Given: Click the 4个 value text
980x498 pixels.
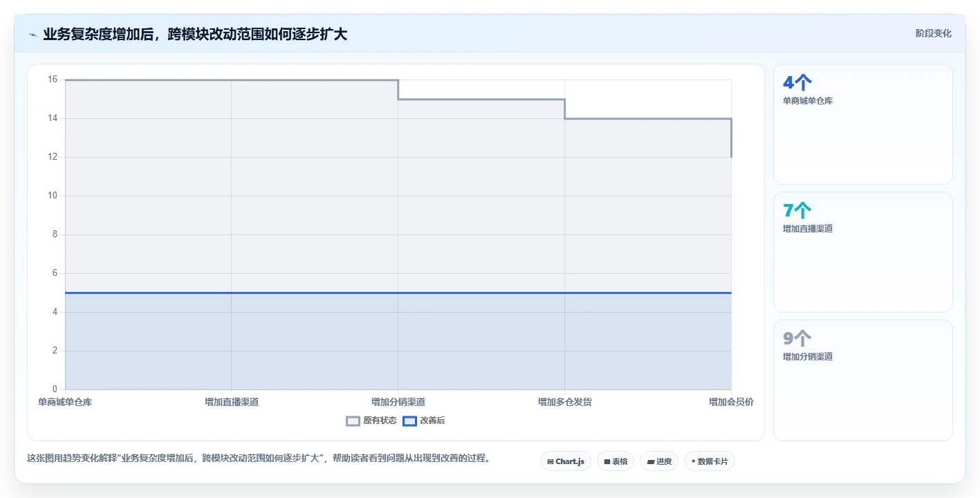Looking at the screenshot, I should point(797,83).
